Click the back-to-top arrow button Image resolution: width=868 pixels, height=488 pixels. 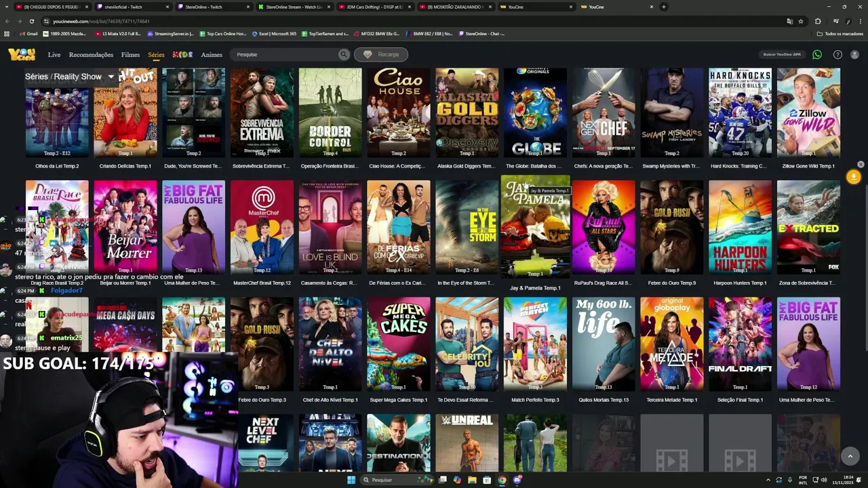tap(850, 456)
